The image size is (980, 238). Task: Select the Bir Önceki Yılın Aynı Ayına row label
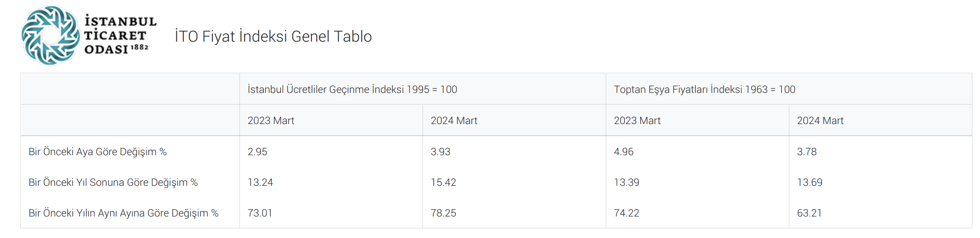click(x=124, y=213)
